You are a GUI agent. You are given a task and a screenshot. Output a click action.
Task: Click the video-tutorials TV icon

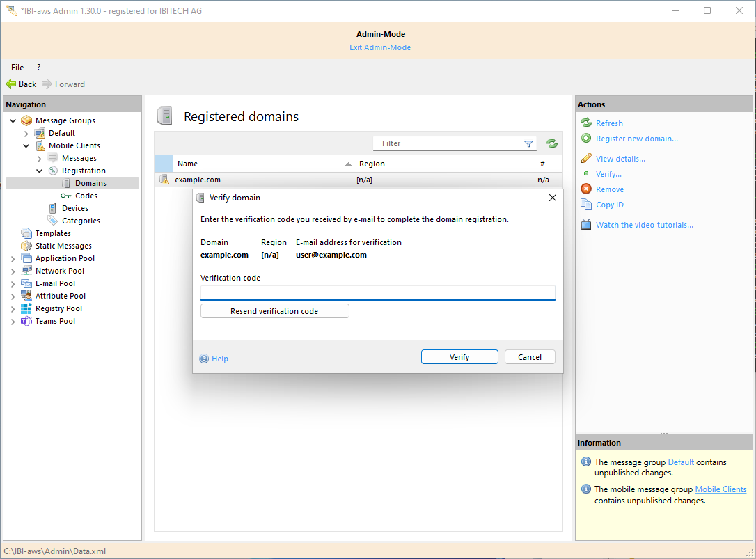(586, 225)
